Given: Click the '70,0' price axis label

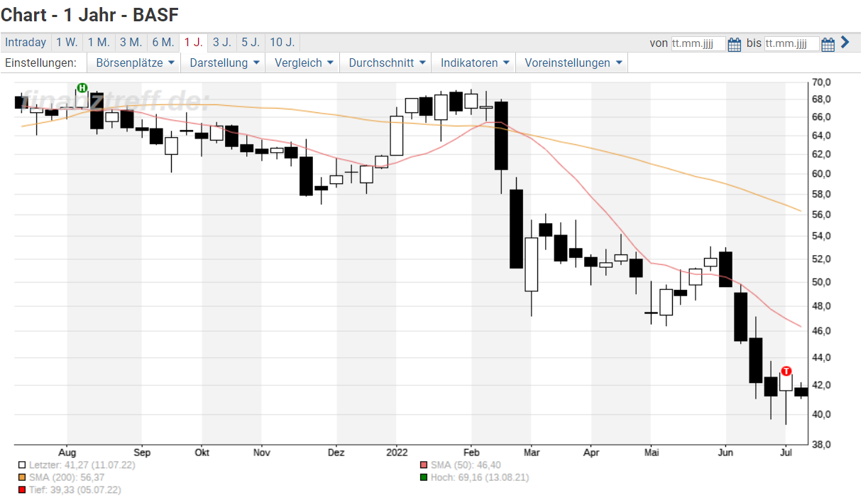Looking at the screenshot, I should tap(821, 82).
